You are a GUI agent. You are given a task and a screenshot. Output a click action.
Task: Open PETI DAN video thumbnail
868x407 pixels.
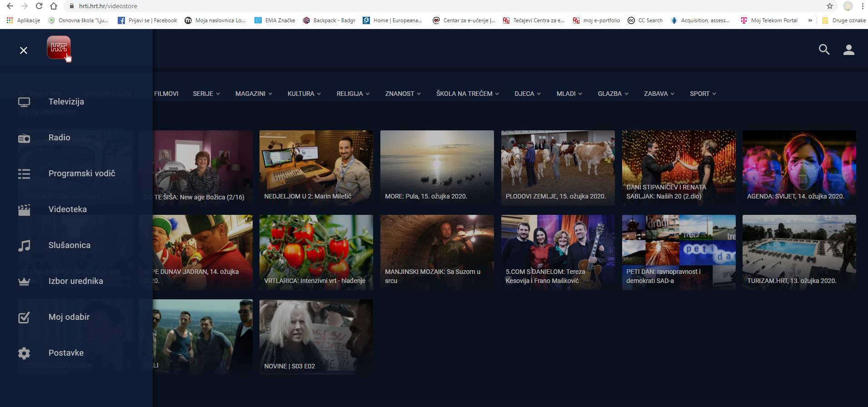tap(679, 253)
